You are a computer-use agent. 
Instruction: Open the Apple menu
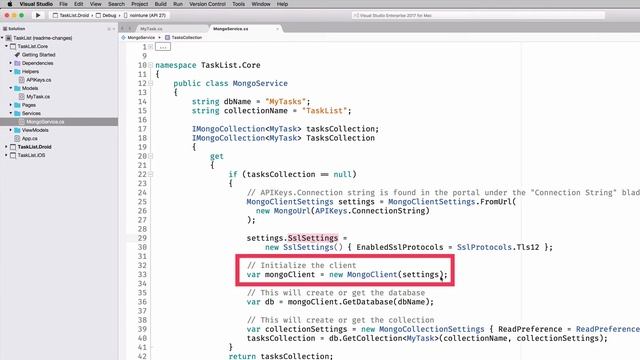coord(10,4)
